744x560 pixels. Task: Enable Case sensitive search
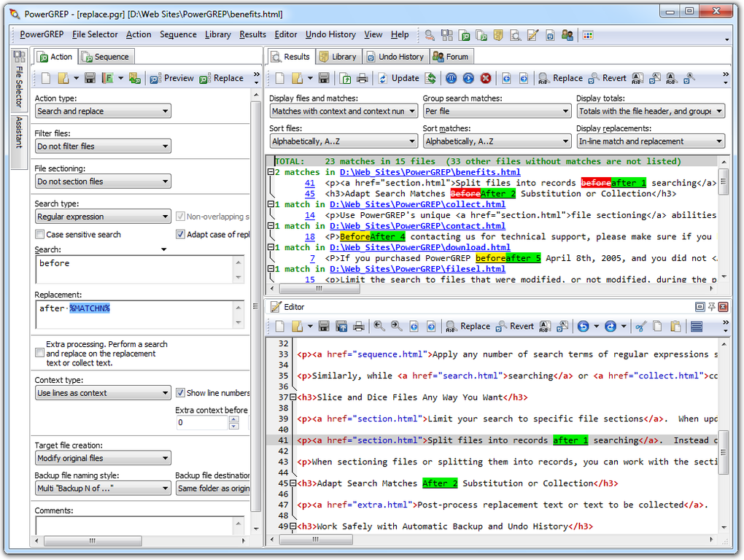coord(39,233)
